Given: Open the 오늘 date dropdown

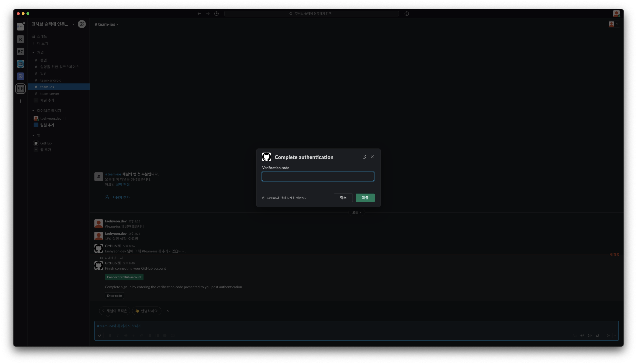Looking at the screenshot, I should [357, 212].
